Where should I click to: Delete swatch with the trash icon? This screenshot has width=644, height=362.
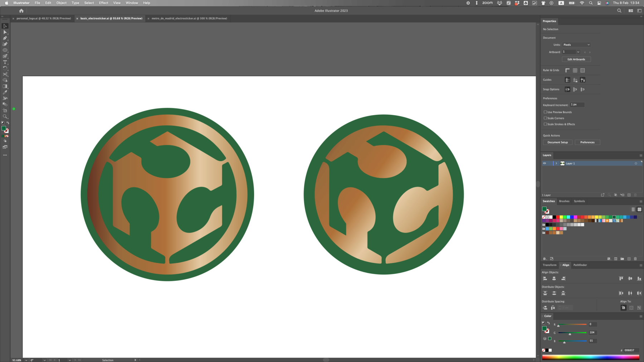click(x=635, y=259)
